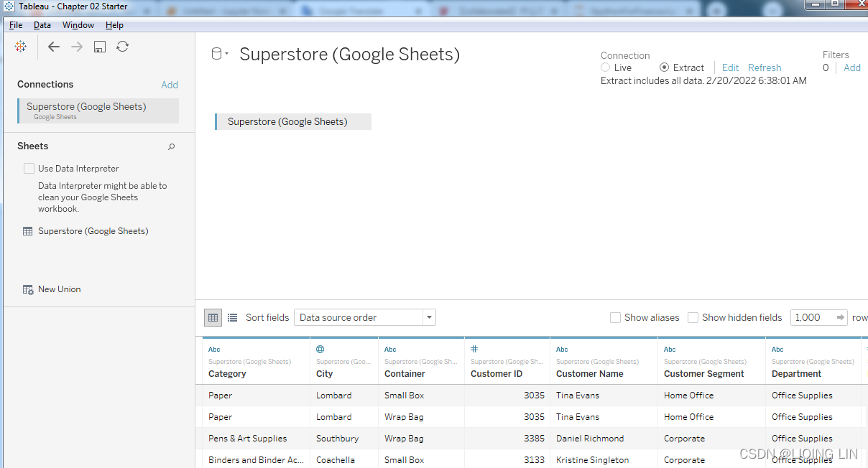The image size is (868, 468).
Task: Click Abc type icon on Customer Name column
Action: (562, 350)
